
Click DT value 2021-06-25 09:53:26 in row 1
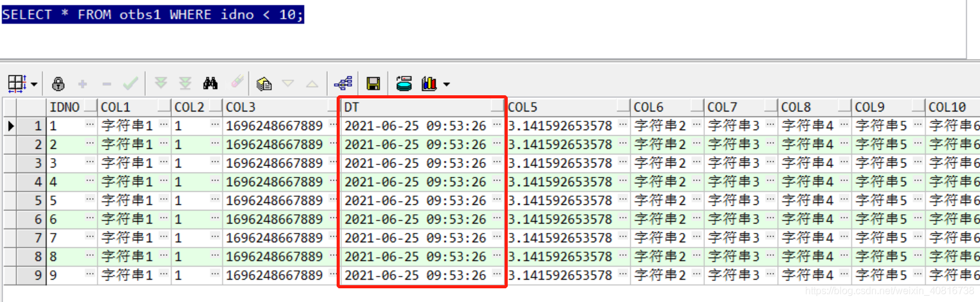click(x=416, y=126)
